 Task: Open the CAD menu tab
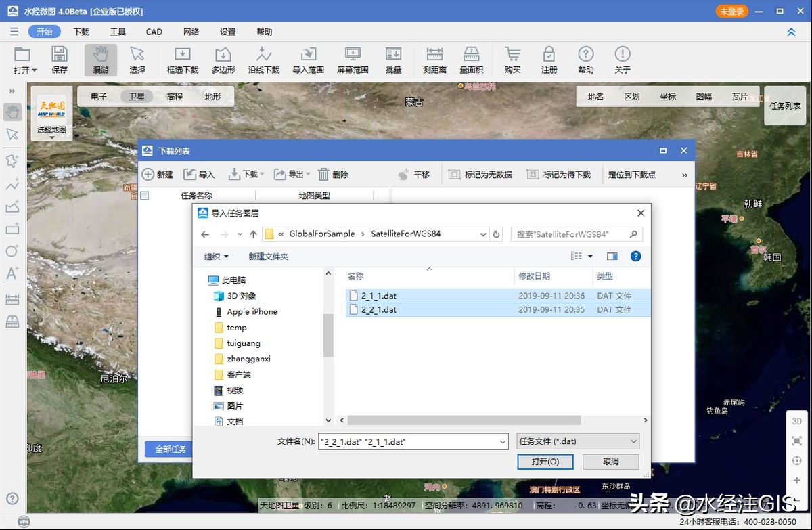[x=154, y=32]
